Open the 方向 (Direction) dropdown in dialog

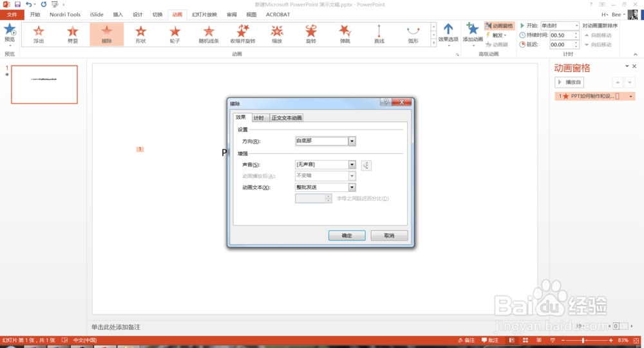click(352, 141)
